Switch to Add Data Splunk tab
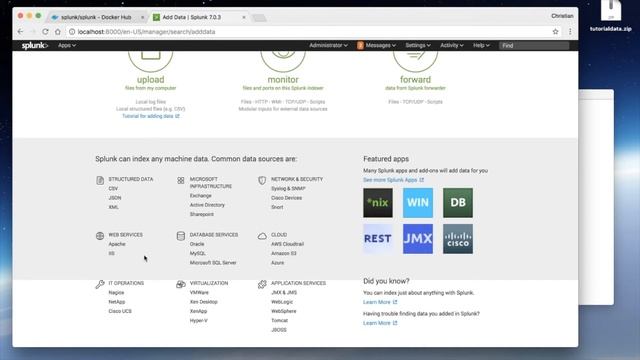 click(198, 17)
